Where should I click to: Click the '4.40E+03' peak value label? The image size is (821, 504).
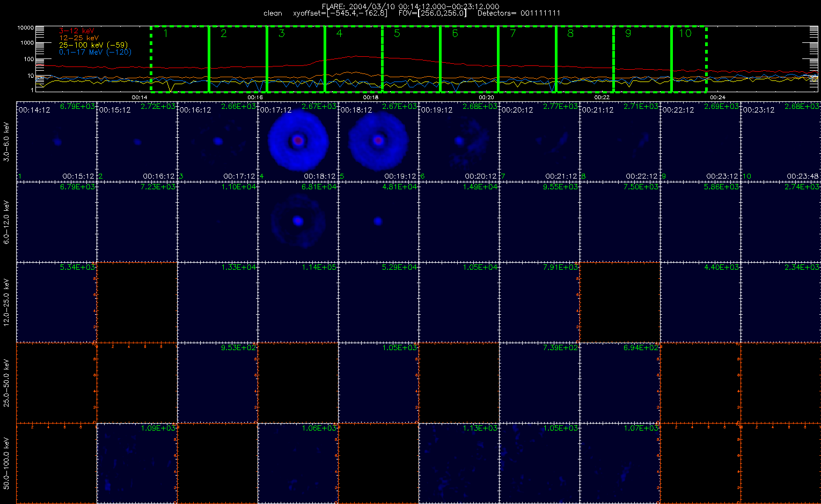(x=722, y=267)
